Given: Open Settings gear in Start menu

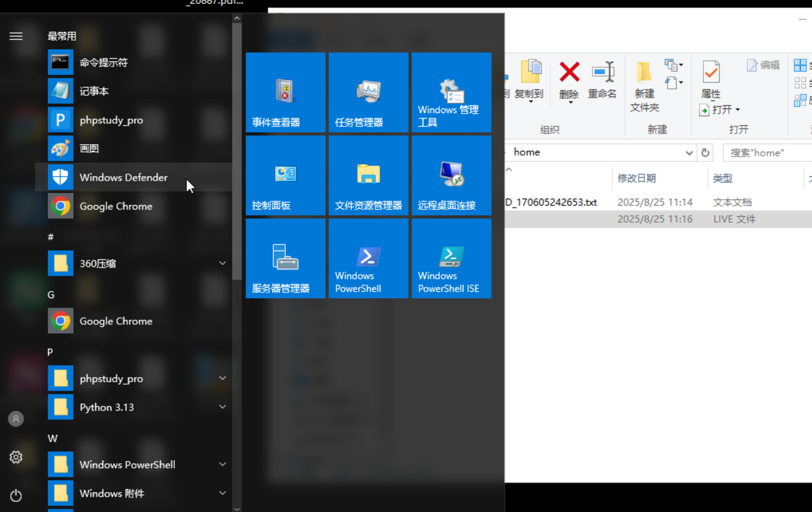Looking at the screenshot, I should click(16, 457).
